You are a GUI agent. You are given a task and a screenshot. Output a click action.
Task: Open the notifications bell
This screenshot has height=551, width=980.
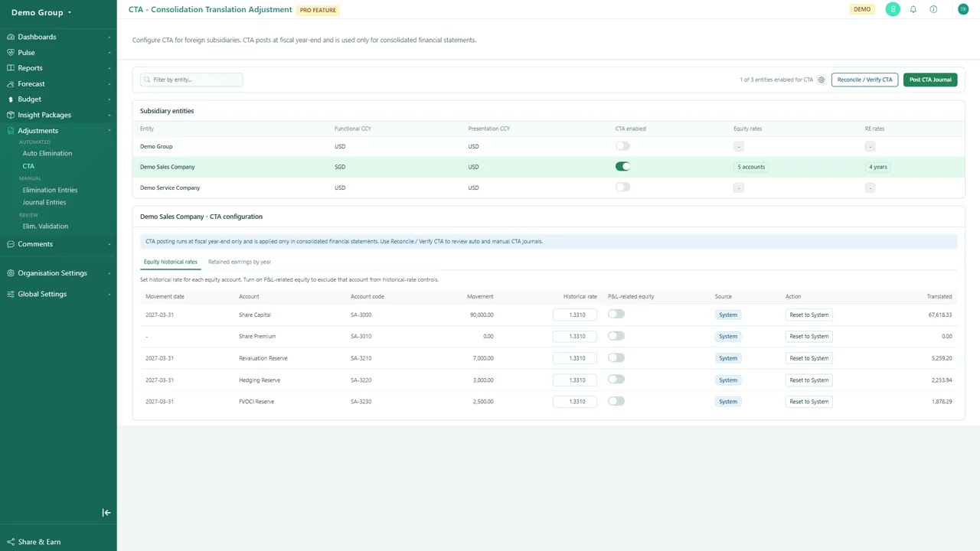[x=913, y=9]
